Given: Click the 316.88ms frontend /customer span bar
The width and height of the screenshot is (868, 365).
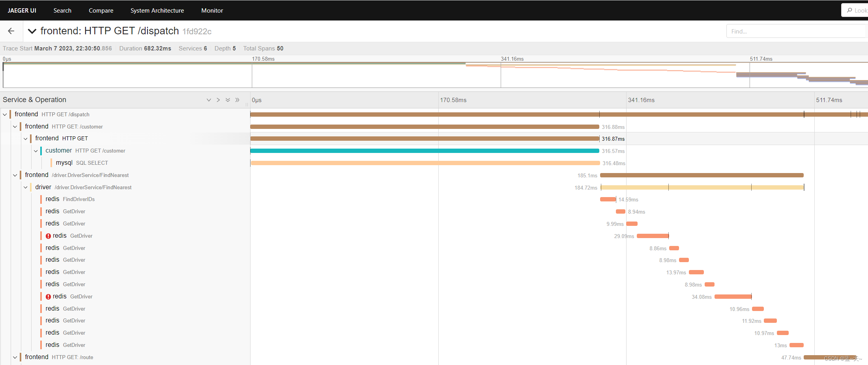Looking at the screenshot, I should pos(425,127).
